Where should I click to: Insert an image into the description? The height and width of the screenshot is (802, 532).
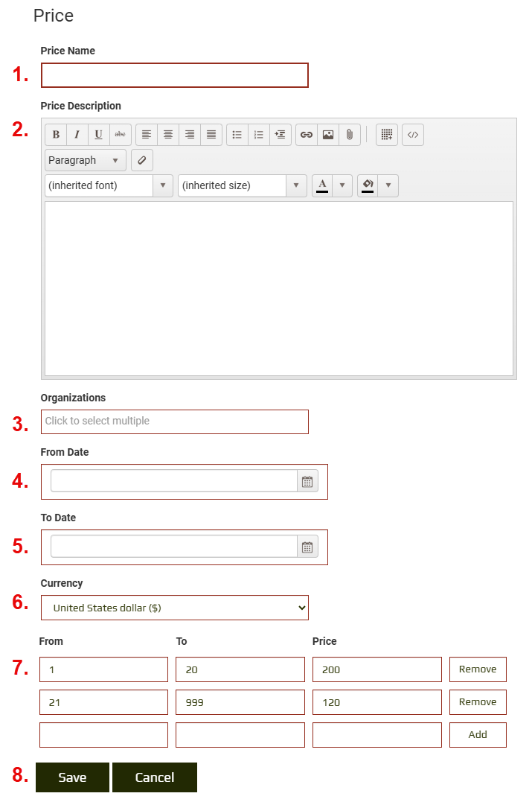[327, 135]
